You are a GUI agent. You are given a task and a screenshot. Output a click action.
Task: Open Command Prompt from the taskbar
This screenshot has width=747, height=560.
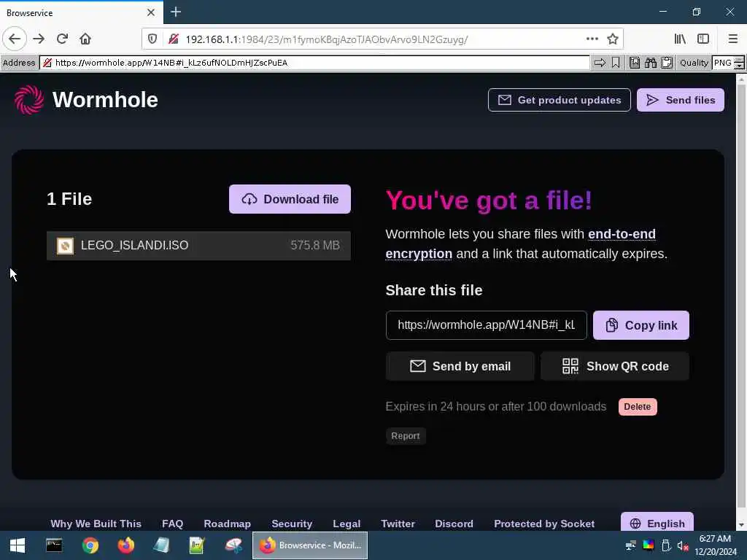click(x=54, y=545)
